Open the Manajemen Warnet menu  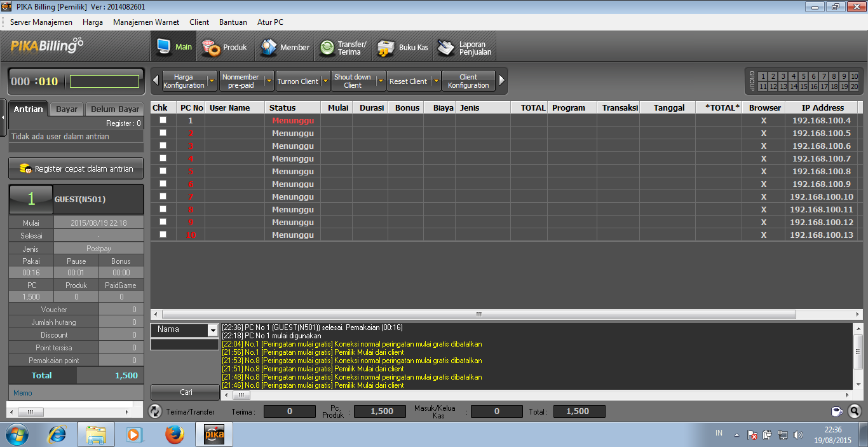[146, 22]
